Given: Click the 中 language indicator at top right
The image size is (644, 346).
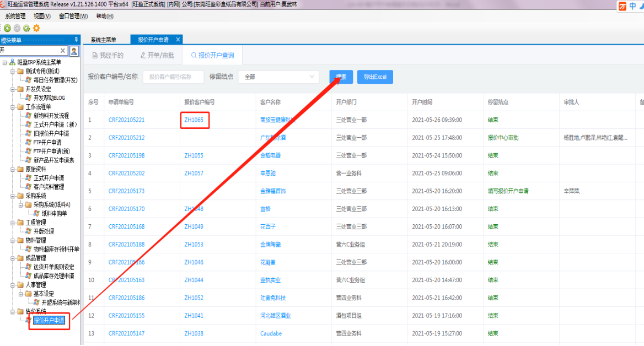Looking at the screenshot, I should 632,6.
